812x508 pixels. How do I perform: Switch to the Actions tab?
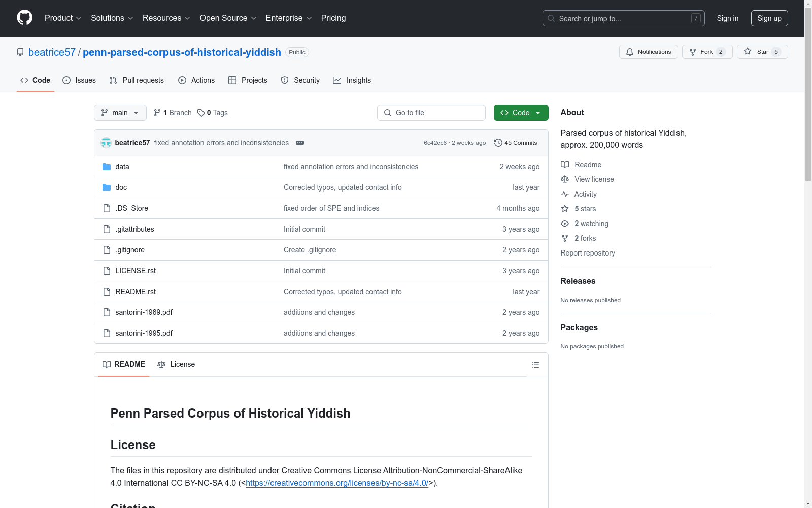click(196, 80)
